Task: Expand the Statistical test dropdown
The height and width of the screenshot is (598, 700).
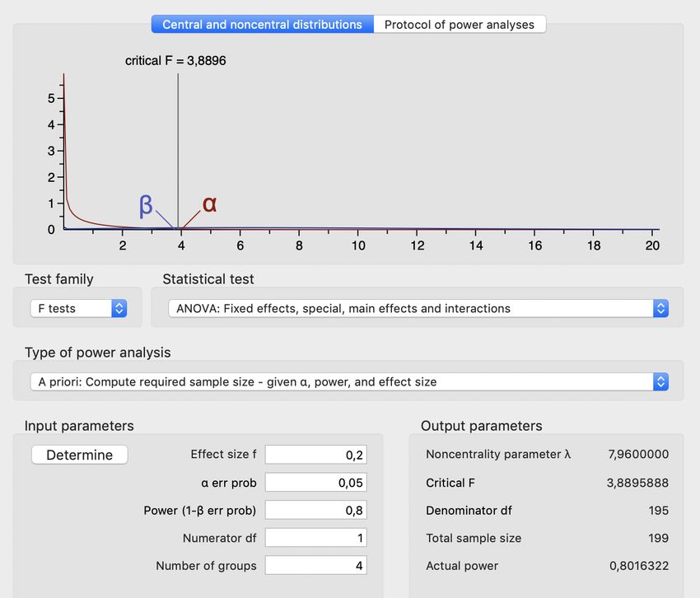Action: click(x=418, y=308)
